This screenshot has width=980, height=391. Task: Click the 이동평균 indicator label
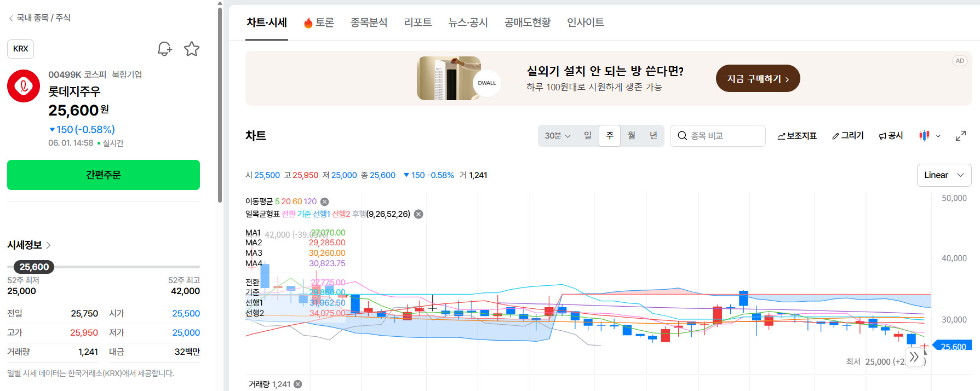point(259,202)
